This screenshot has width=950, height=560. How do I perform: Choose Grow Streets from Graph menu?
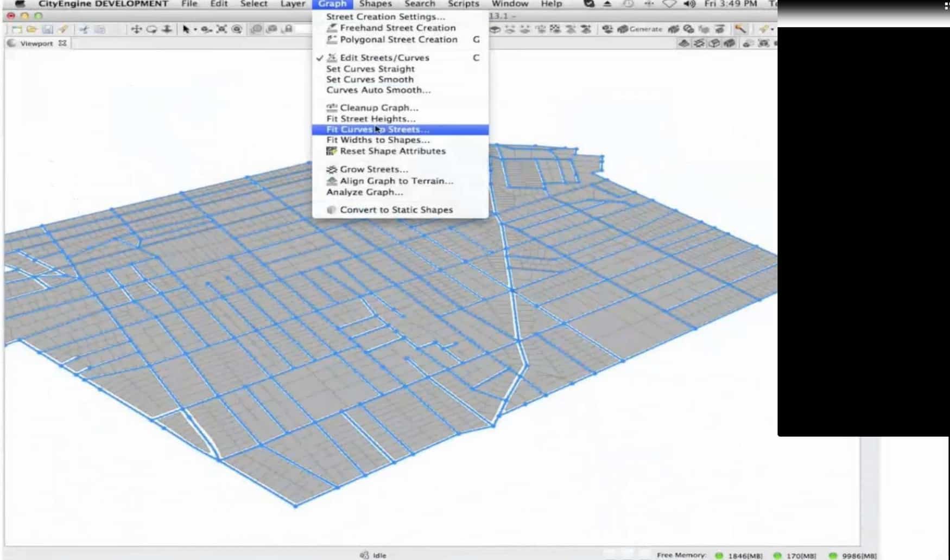[373, 169]
